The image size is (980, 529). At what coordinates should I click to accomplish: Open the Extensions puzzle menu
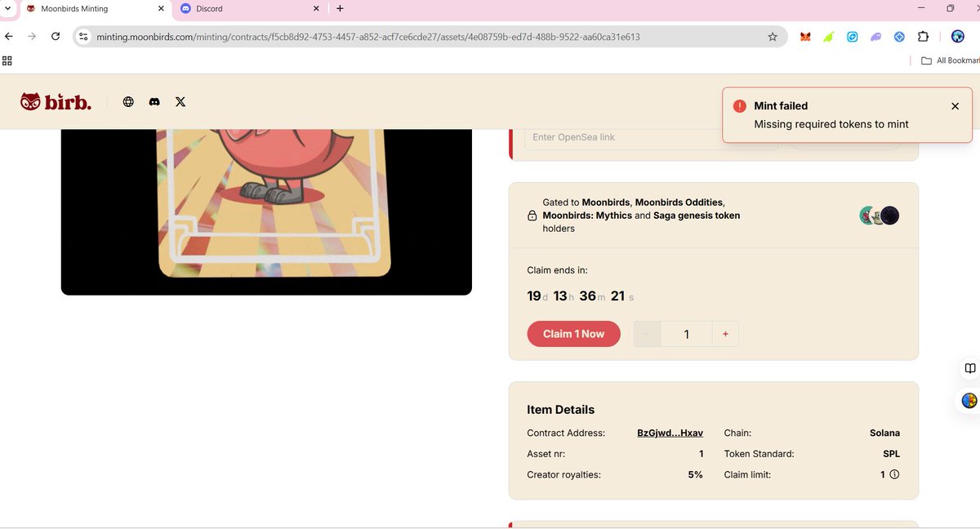coord(924,37)
